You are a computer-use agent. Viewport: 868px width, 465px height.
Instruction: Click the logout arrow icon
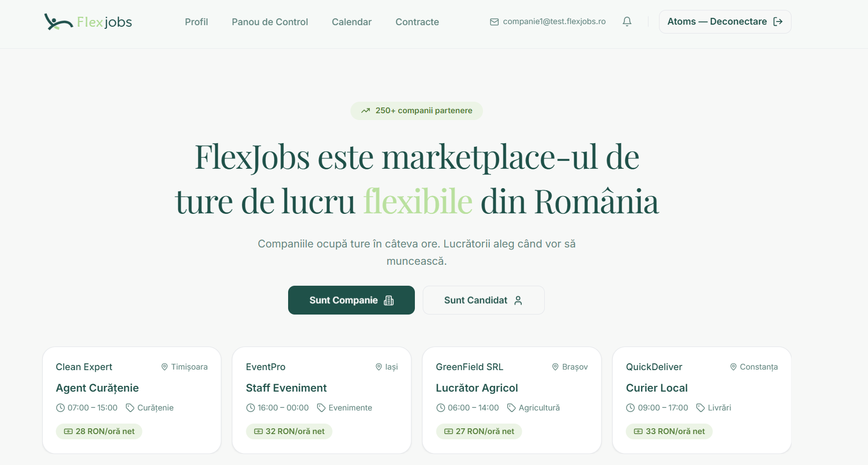coord(778,21)
